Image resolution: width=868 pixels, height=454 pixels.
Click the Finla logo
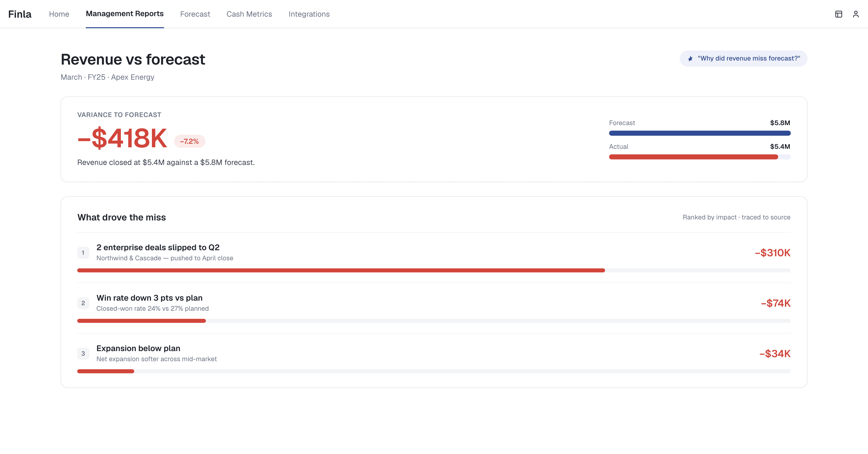click(x=20, y=14)
